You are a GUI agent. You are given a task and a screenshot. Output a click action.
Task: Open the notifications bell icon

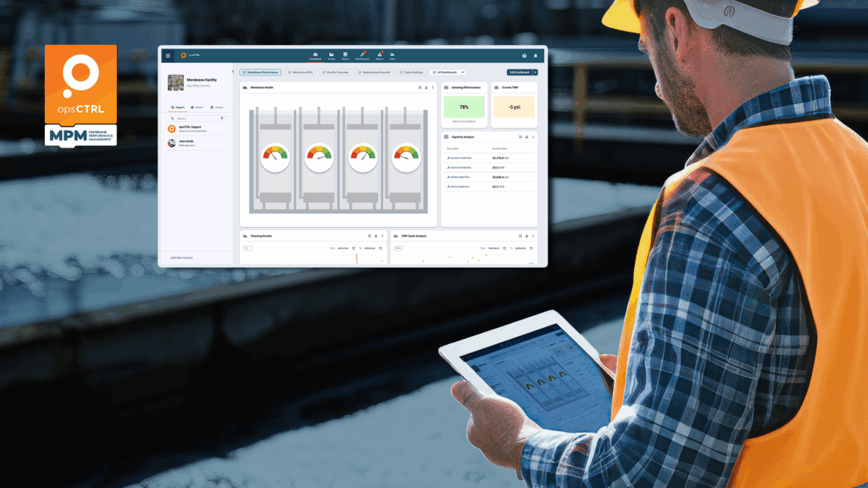click(536, 56)
